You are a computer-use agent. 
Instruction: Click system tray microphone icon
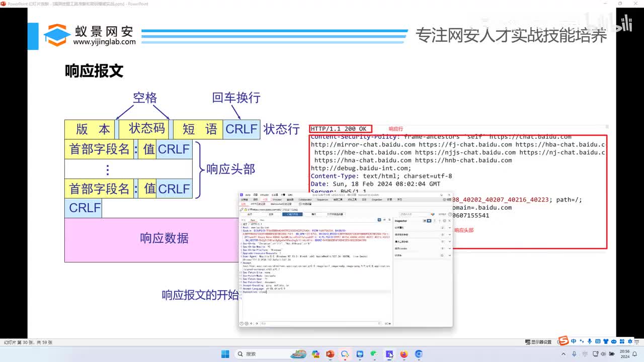(574, 354)
